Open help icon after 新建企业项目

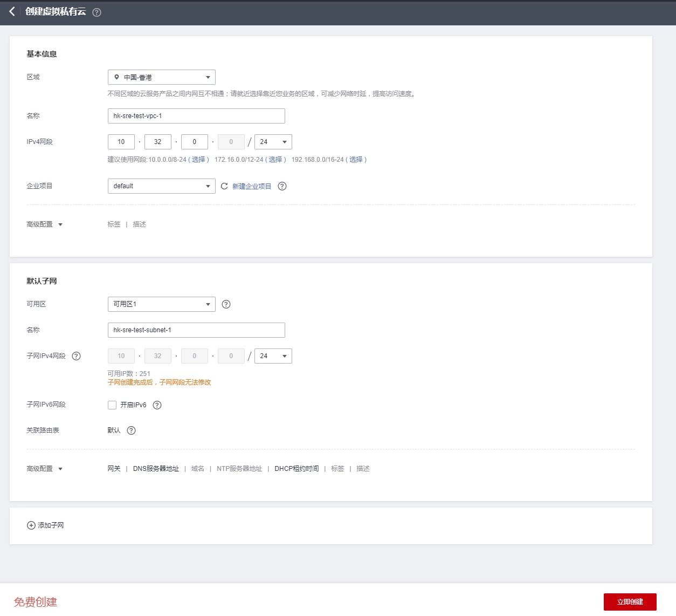coord(282,186)
